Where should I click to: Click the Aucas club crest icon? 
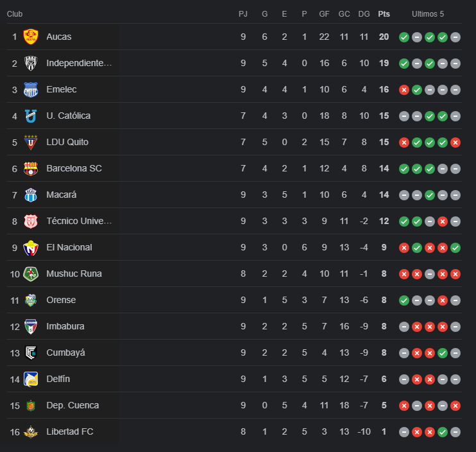31,37
